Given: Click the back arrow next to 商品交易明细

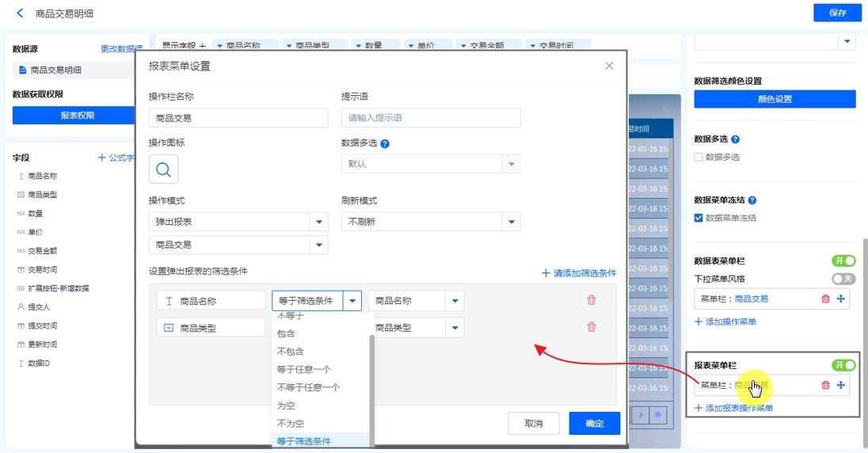Looking at the screenshot, I should (20, 13).
